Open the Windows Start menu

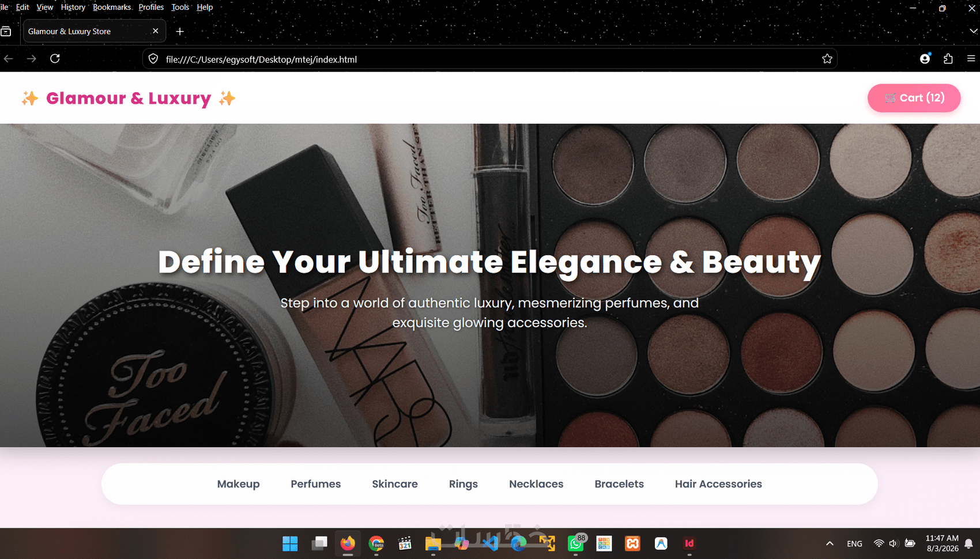pyautogui.click(x=290, y=543)
